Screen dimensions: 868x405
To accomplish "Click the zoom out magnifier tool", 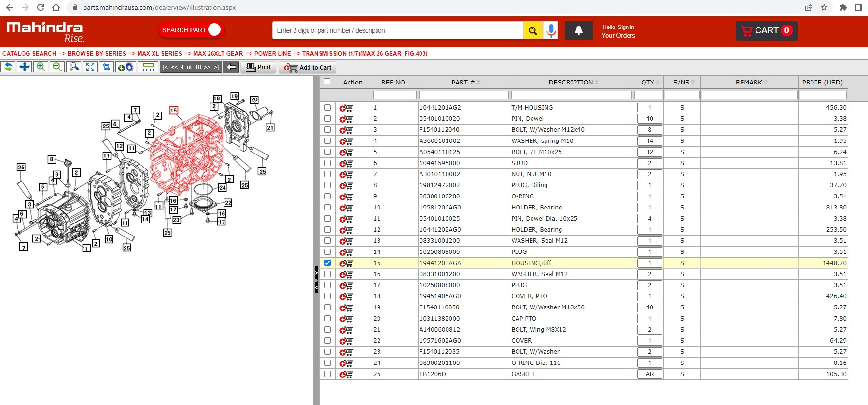I will pos(57,67).
